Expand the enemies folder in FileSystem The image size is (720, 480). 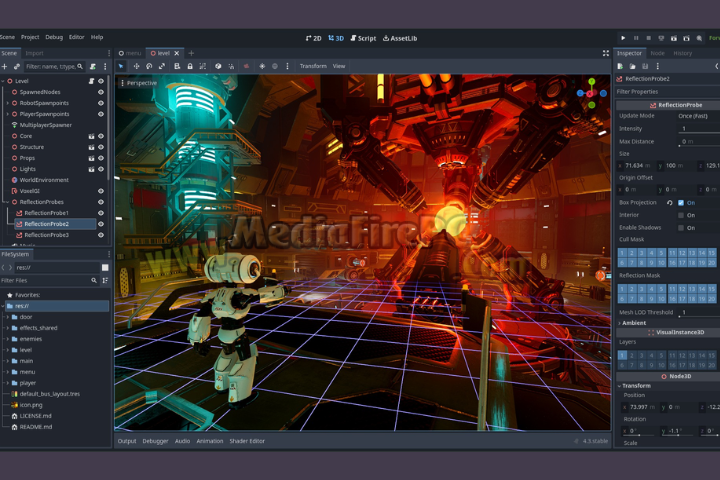(7, 339)
